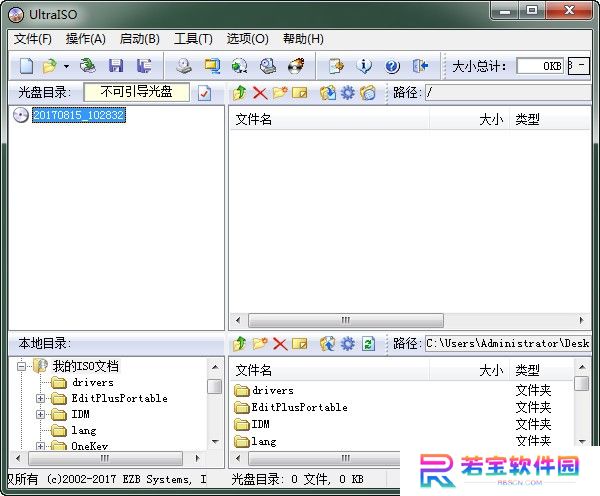Create new folder in 本地目录 toolbar

pos(260,344)
